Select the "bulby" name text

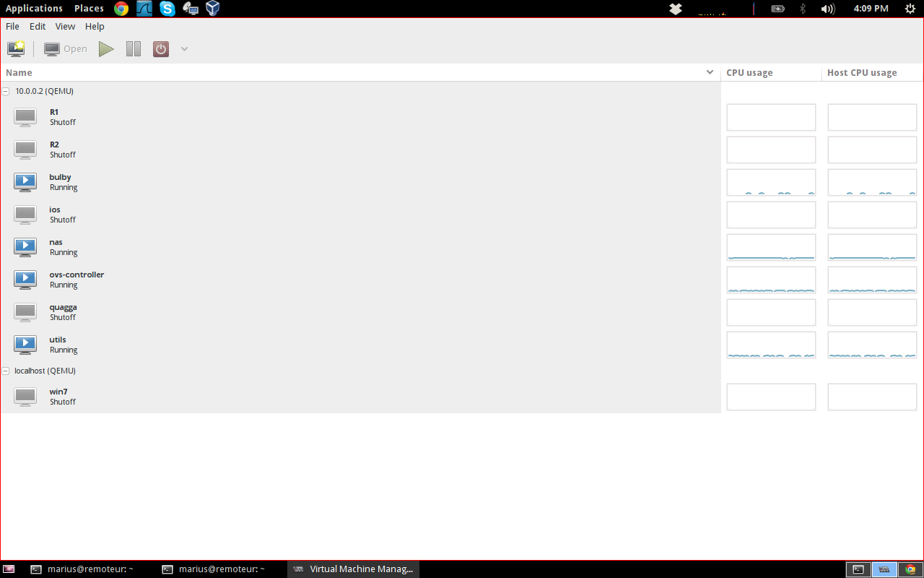point(60,177)
